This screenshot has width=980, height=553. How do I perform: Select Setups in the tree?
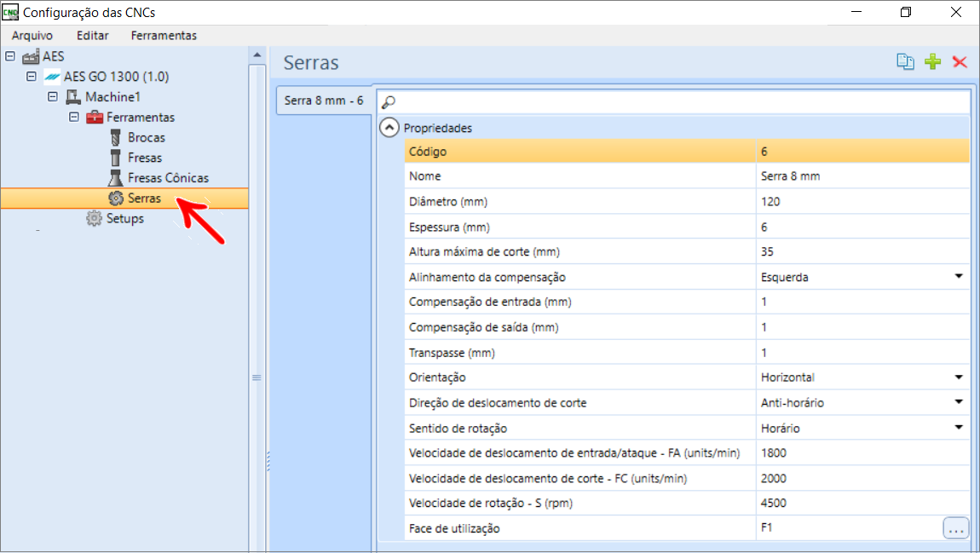[125, 219]
